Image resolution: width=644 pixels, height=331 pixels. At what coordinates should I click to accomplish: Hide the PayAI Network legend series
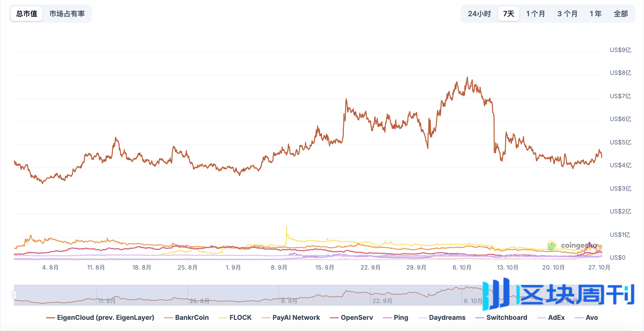pos(296,318)
